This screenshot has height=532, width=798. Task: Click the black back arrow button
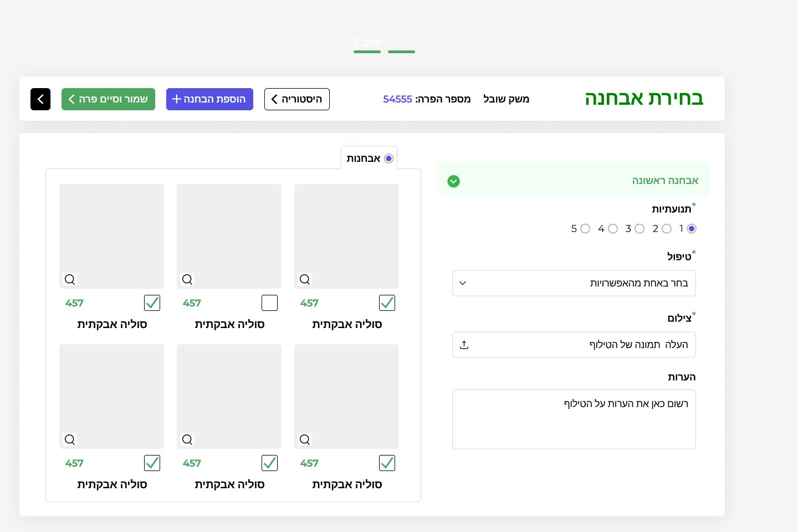point(40,99)
